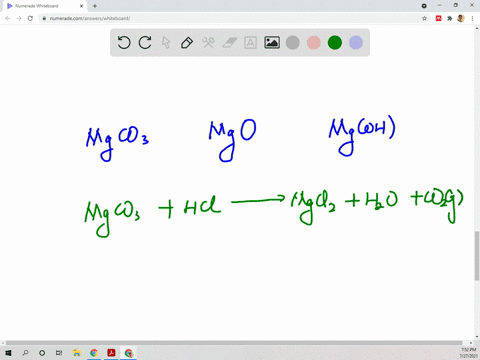The image size is (480, 360).
Task: Open the red PDF extension icon
Action: [439, 18]
